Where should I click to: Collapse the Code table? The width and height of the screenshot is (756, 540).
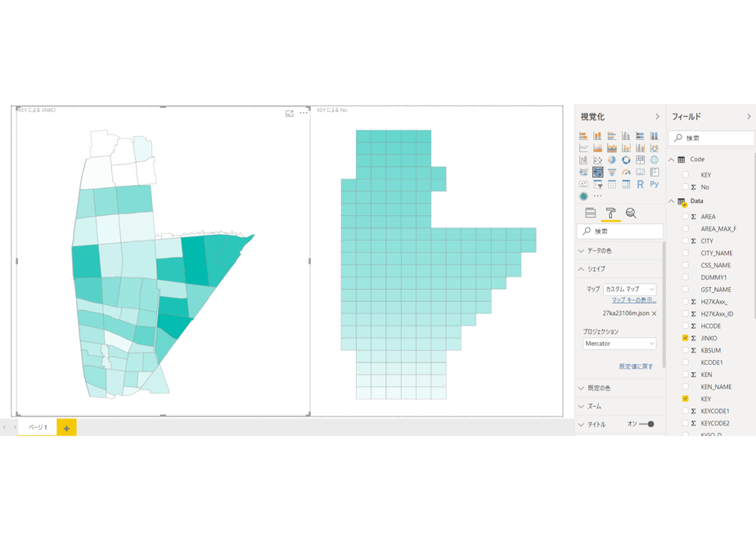coord(672,160)
